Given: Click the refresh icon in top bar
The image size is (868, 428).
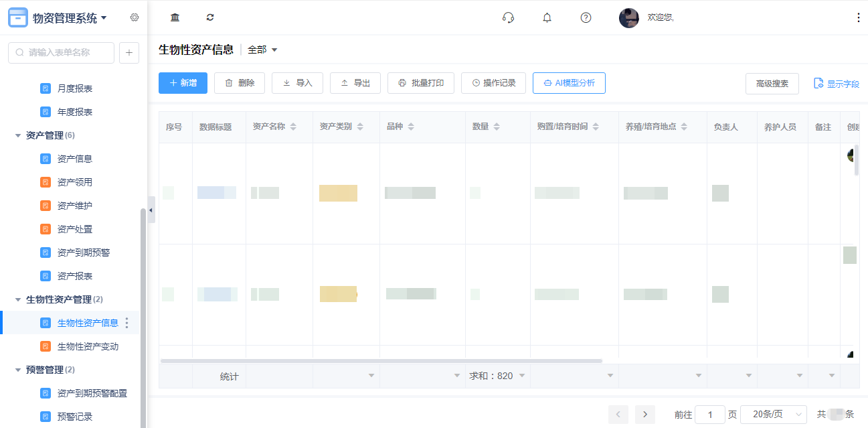Looking at the screenshot, I should [210, 17].
